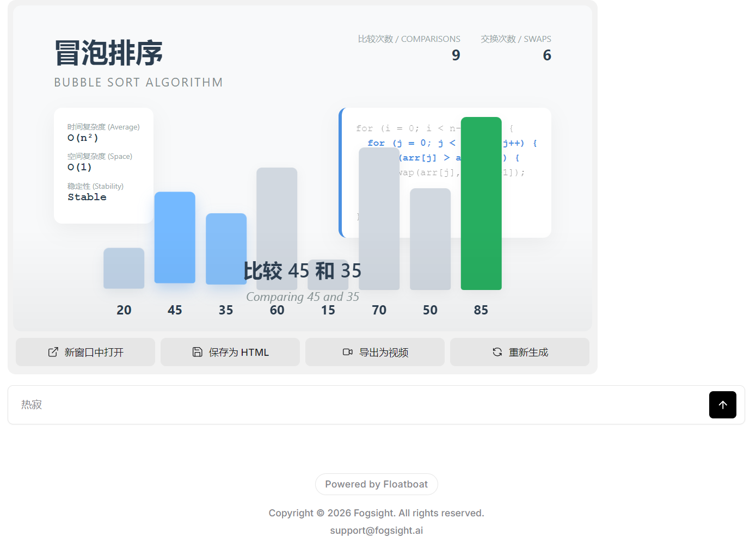756x543 pixels.
Task: Click the video camera export icon
Action: tap(348, 352)
